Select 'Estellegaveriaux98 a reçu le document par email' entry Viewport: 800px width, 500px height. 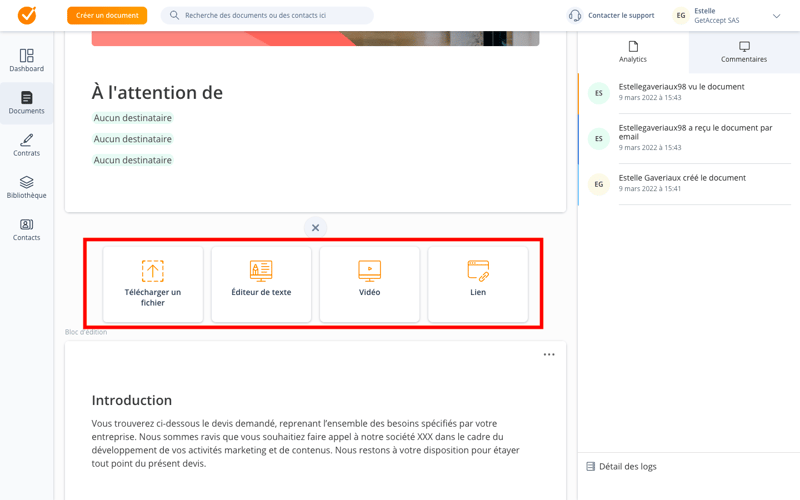click(x=689, y=139)
